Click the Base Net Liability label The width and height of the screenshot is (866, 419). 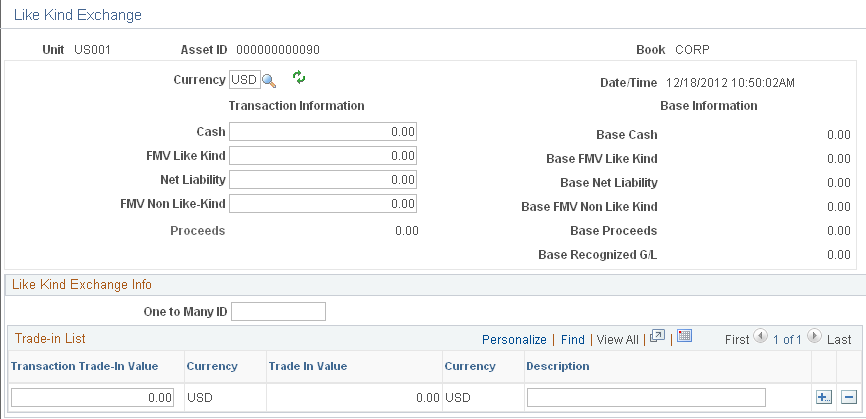pos(609,183)
